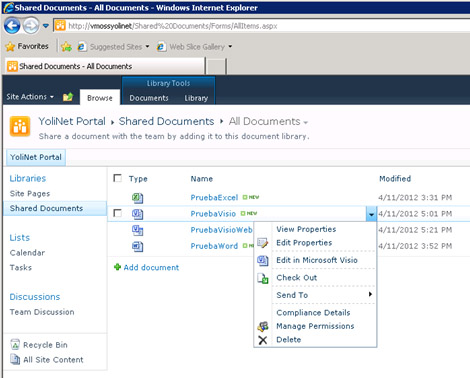This screenshot has width=470, height=378.
Task: Click the green plus Add document icon
Action: click(117, 267)
